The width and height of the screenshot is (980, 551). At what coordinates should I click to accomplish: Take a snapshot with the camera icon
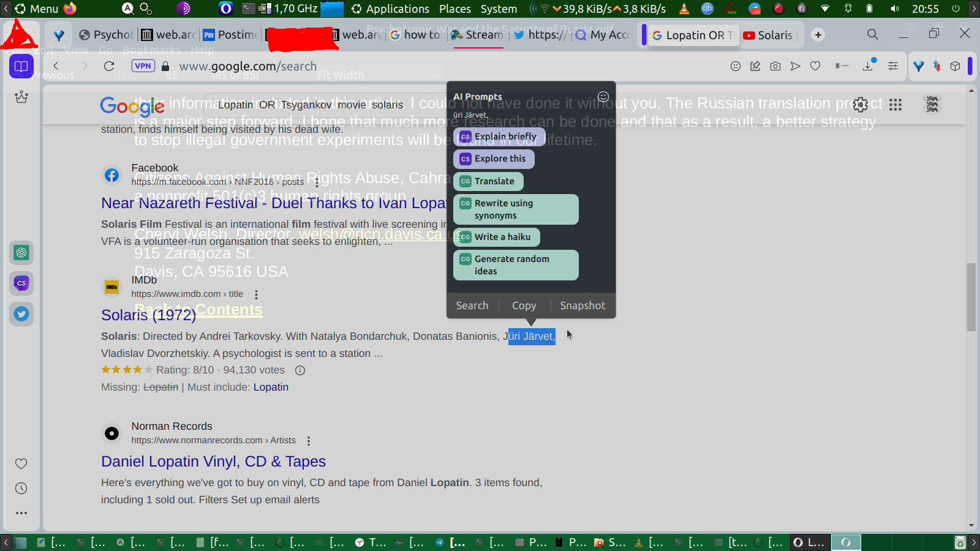[x=775, y=66]
